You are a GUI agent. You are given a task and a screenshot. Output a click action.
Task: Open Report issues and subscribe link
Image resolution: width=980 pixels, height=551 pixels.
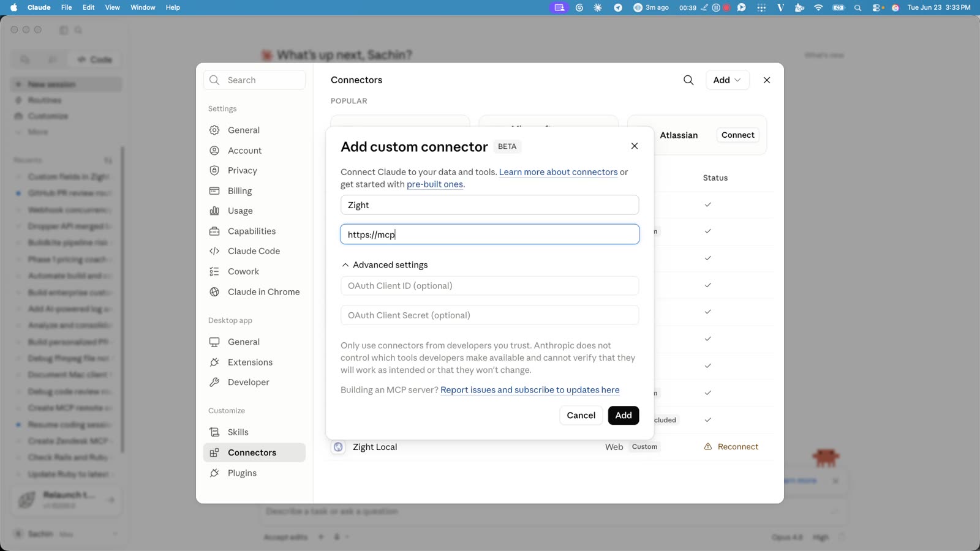[x=530, y=390]
